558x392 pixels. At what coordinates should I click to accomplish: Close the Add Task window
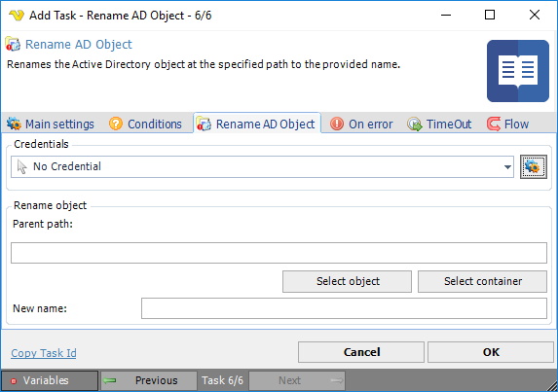535,15
